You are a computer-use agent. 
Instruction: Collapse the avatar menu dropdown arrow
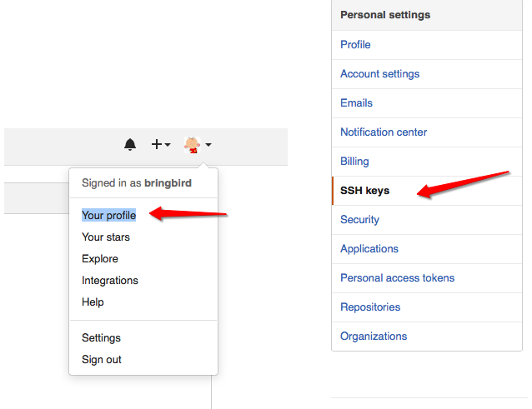(208, 145)
